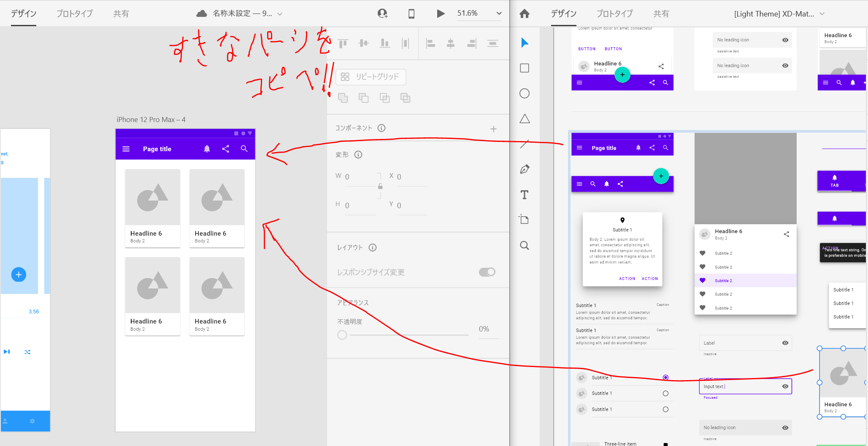Go to Home in the right XD window

(525, 14)
